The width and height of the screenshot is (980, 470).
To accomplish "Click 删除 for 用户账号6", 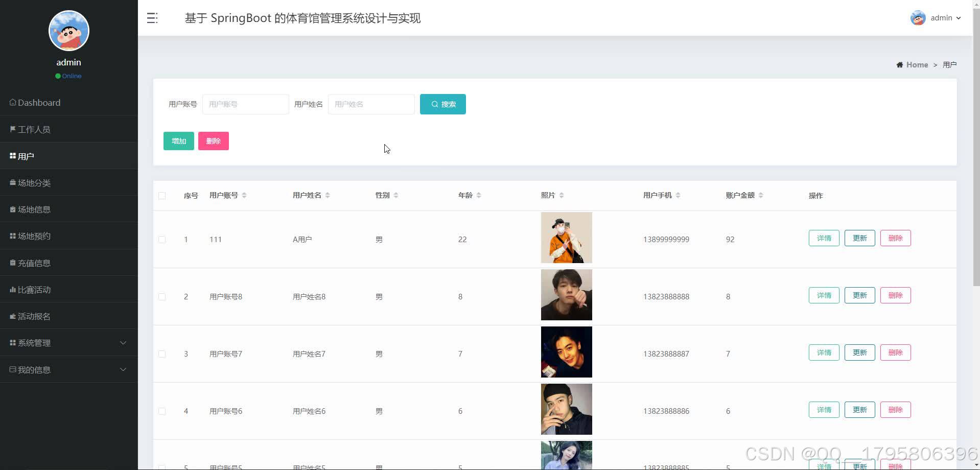I will click(x=896, y=410).
